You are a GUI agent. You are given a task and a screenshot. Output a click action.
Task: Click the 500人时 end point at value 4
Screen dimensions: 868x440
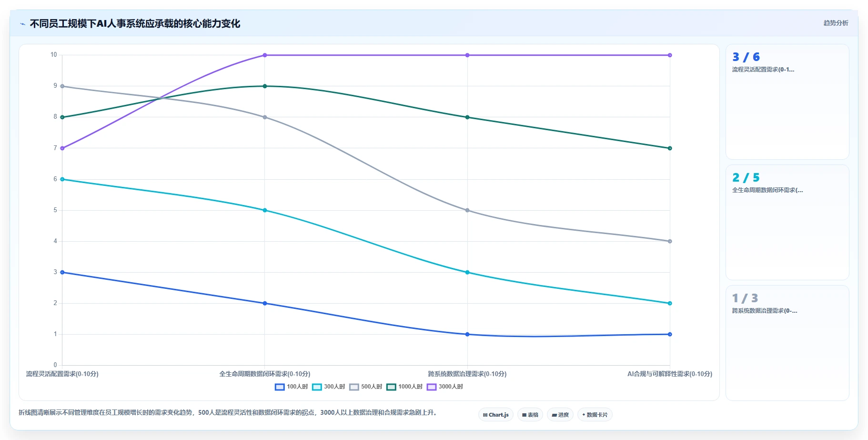tap(670, 241)
